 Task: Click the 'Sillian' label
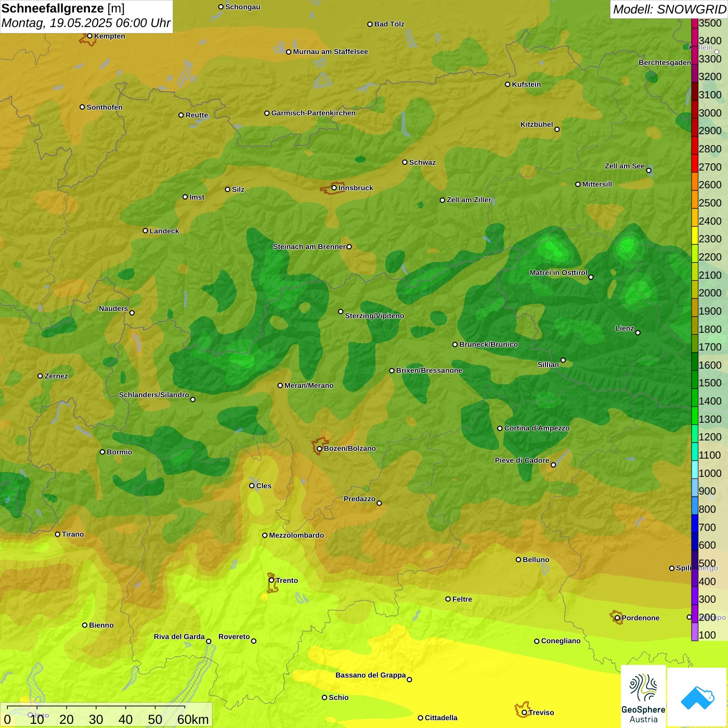coord(548,365)
